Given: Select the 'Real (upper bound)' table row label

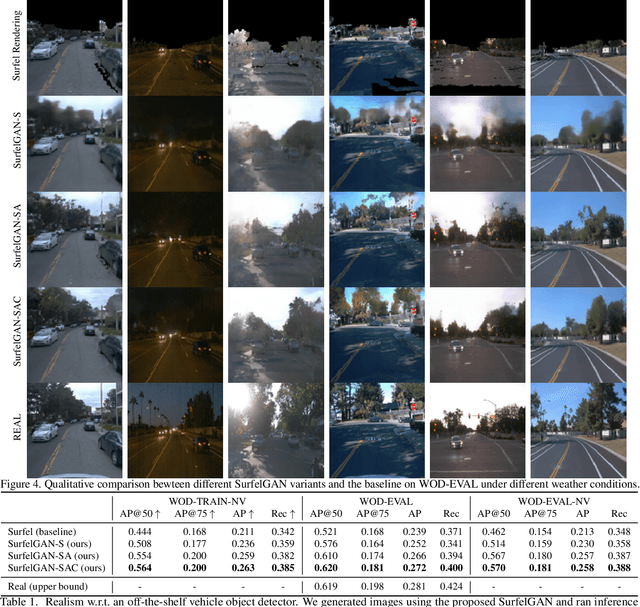Looking at the screenshot, I should pos(48,586).
